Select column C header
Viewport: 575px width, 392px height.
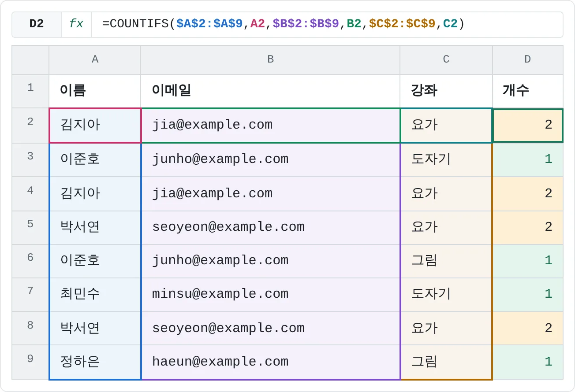(x=446, y=59)
